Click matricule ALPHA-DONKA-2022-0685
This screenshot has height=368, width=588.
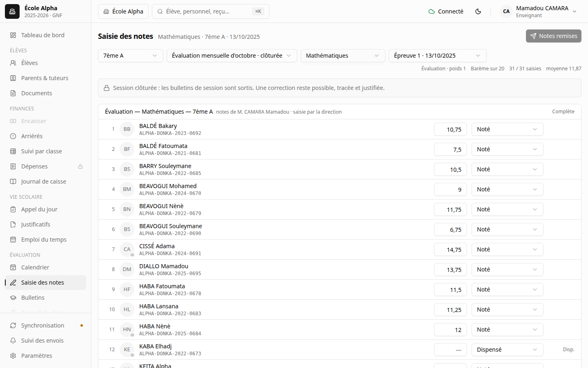(170, 173)
